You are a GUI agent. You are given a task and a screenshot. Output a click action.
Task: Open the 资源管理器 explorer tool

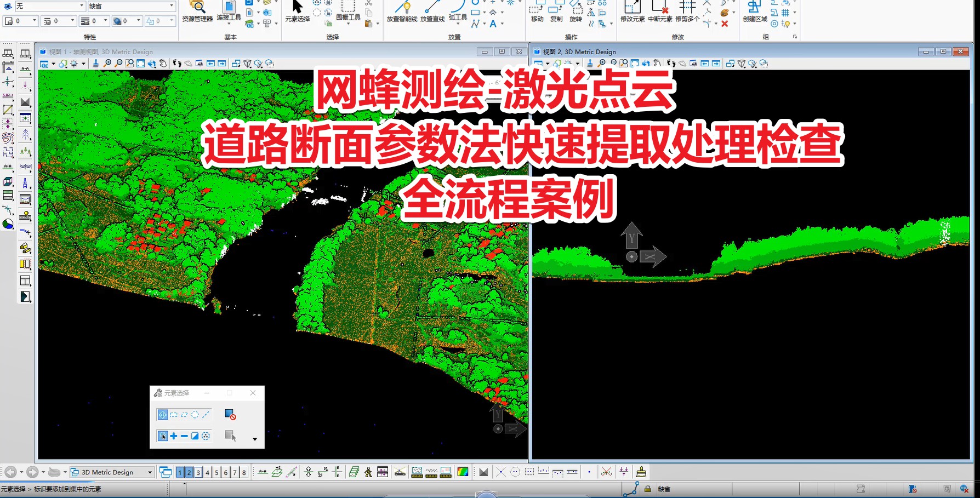197,12
